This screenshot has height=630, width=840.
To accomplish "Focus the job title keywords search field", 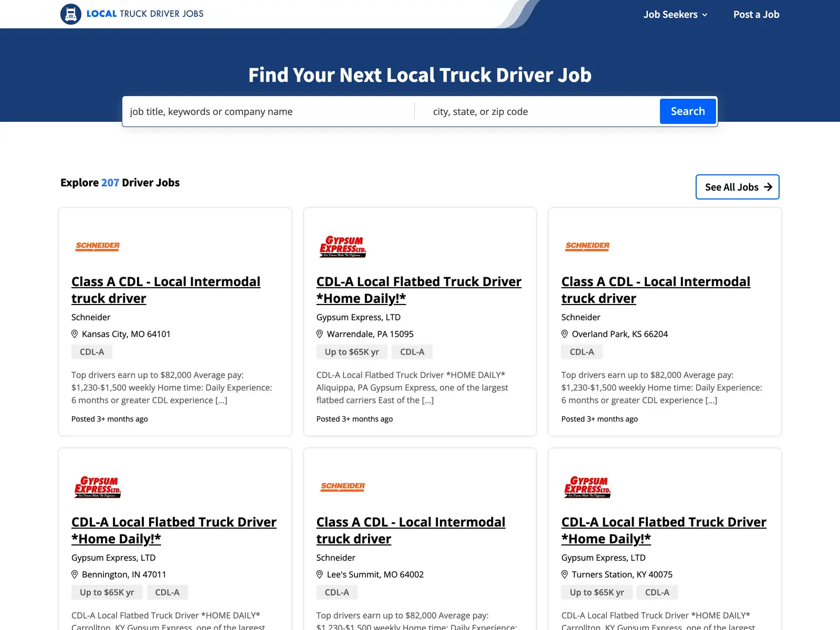I will coord(269,111).
